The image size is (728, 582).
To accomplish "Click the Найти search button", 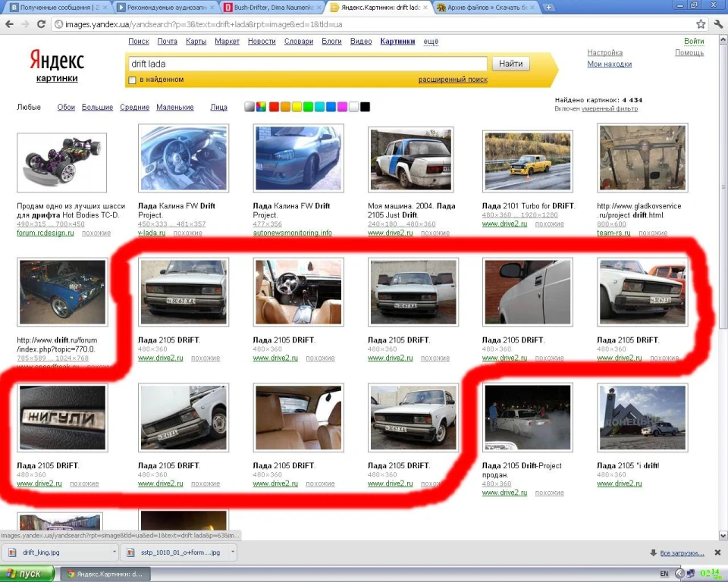I will tap(510, 64).
